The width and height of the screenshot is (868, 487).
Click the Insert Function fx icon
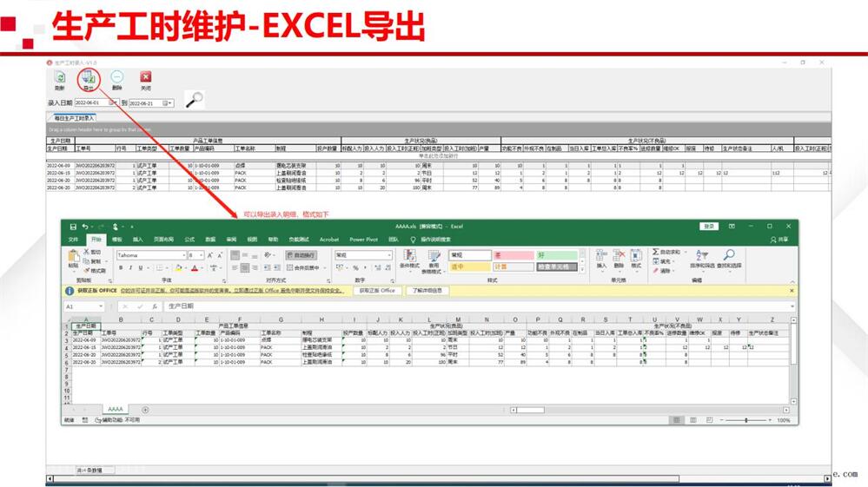coord(155,306)
